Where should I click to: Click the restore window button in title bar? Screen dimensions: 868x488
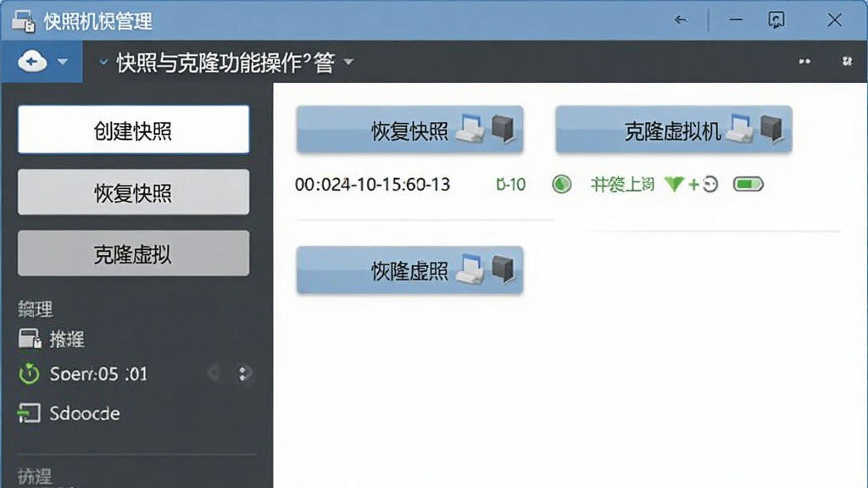776,20
